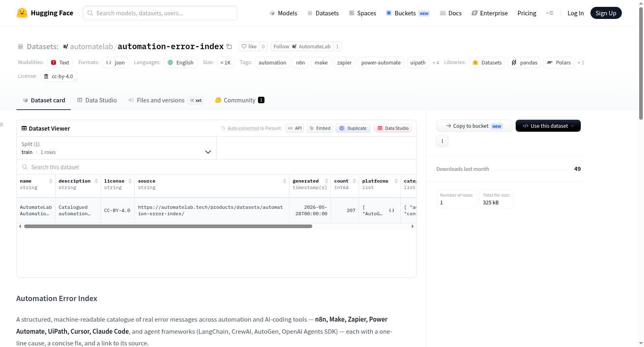The image size is (644, 347).
Task: Open Buckets in the top navigation
Action: click(407, 13)
